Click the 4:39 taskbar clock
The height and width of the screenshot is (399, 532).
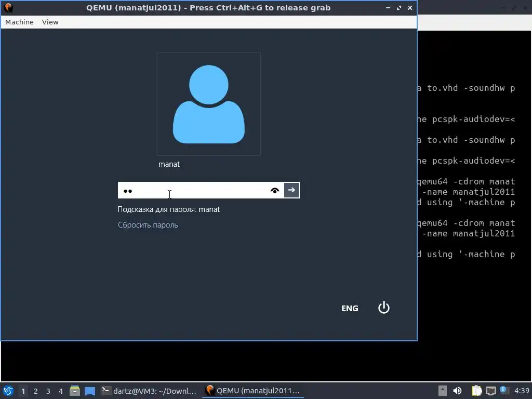pos(522,391)
